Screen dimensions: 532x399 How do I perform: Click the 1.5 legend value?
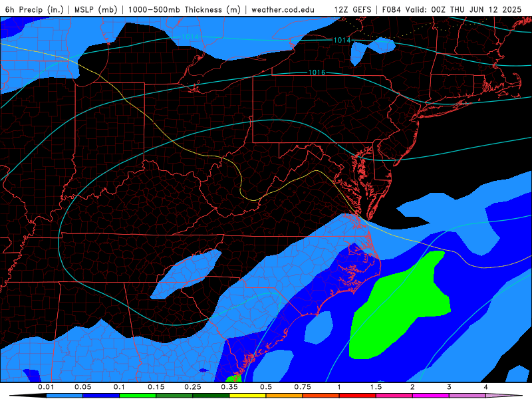click(x=376, y=387)
